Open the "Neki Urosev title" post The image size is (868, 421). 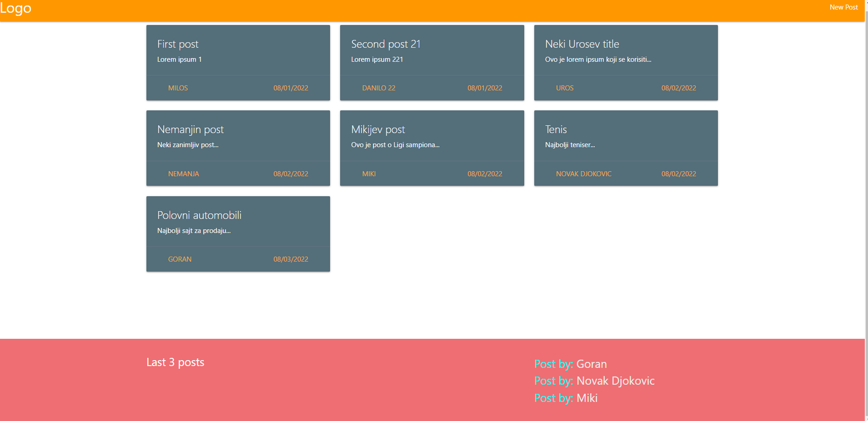pos(582,44)
